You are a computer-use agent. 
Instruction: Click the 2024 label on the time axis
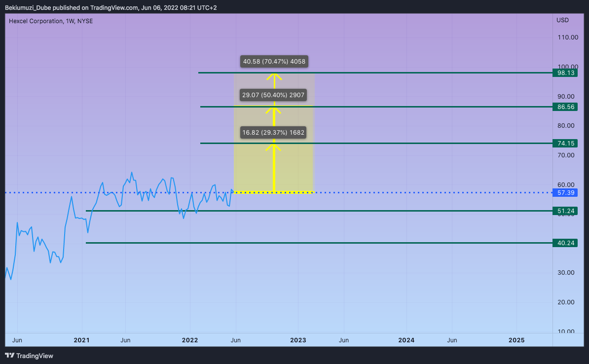[406, 340]
